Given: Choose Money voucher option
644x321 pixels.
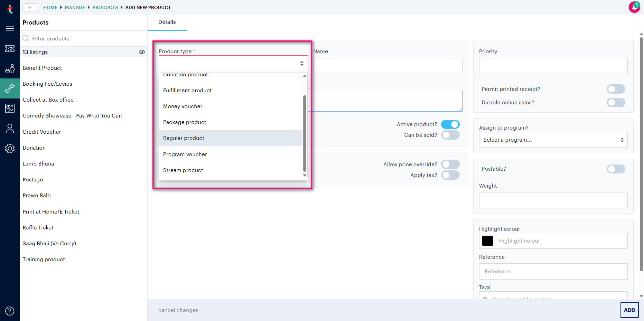Looking at the screenshot, I should (x=231, y=106).
